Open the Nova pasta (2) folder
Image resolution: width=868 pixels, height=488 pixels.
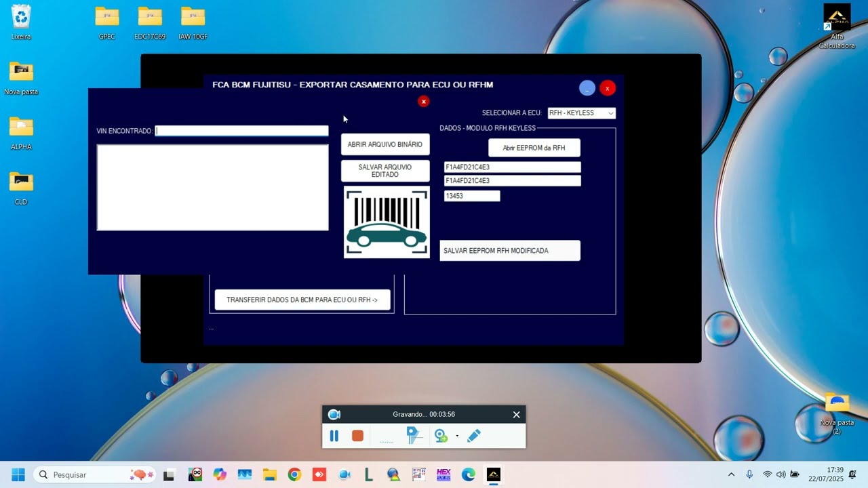(837, 413)
